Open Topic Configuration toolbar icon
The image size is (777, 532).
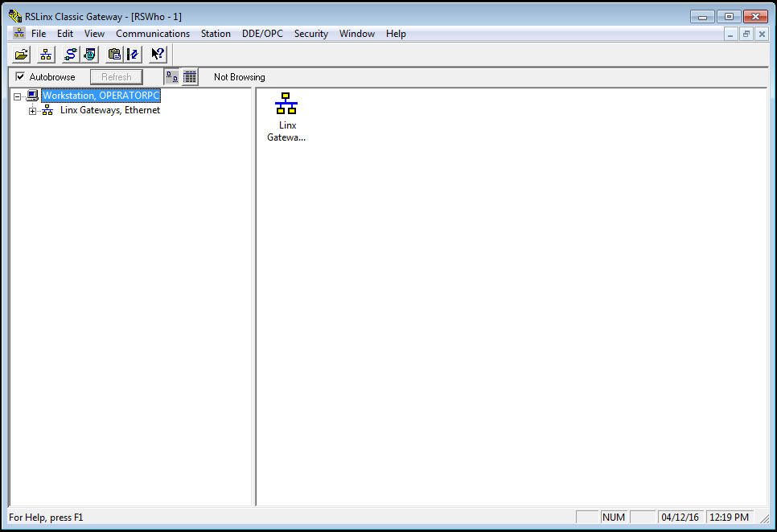pos(133,55)
